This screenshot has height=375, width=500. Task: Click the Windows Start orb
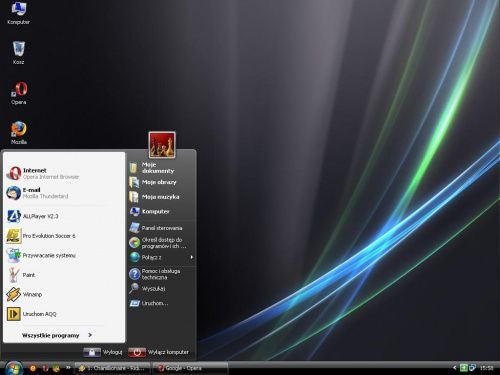14,368
